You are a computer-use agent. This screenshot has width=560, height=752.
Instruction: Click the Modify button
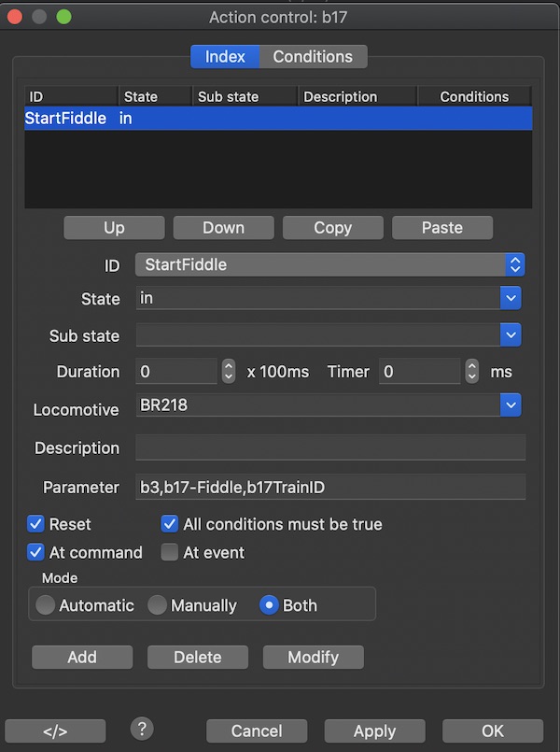click(313, 657)
